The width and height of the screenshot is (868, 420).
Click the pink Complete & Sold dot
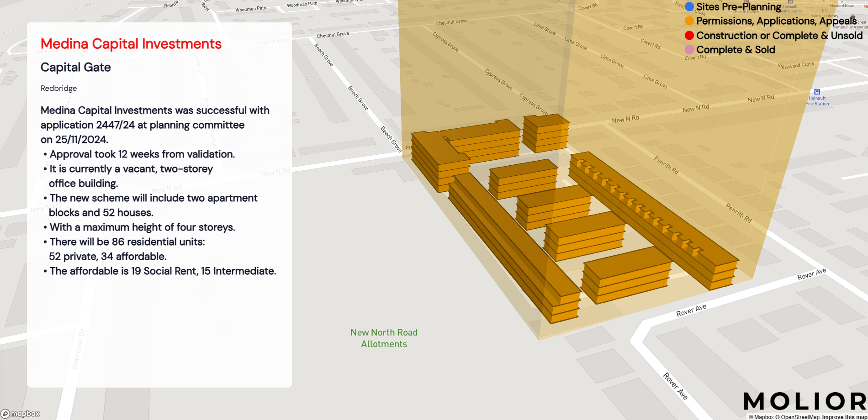pyautogui.click(x=689, y=50)
